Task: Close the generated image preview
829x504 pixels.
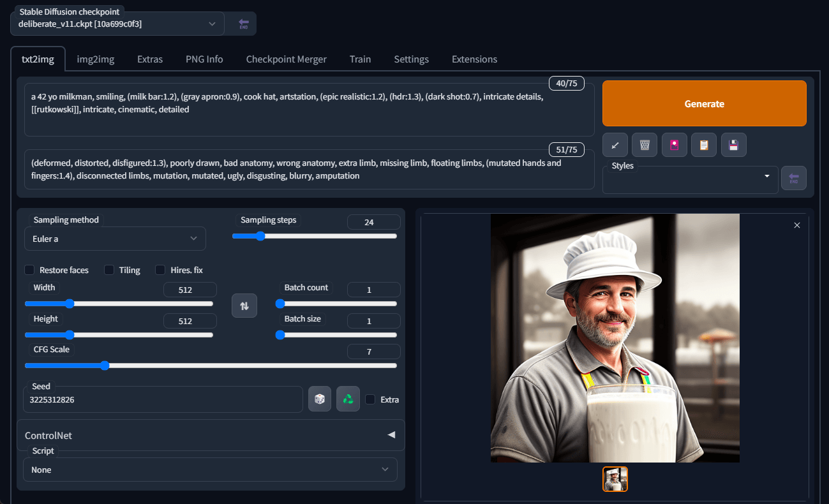Action: pyautogui.click(x=796, y=225)
